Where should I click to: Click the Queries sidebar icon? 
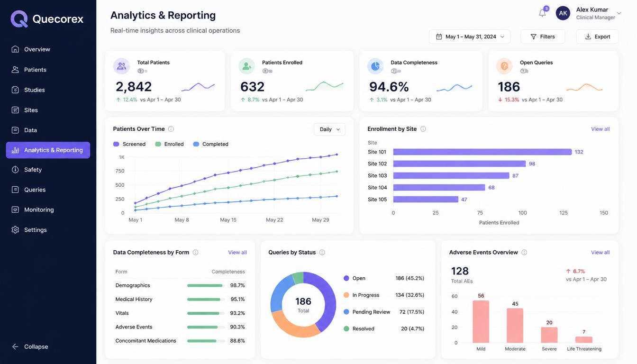[15, 190]
